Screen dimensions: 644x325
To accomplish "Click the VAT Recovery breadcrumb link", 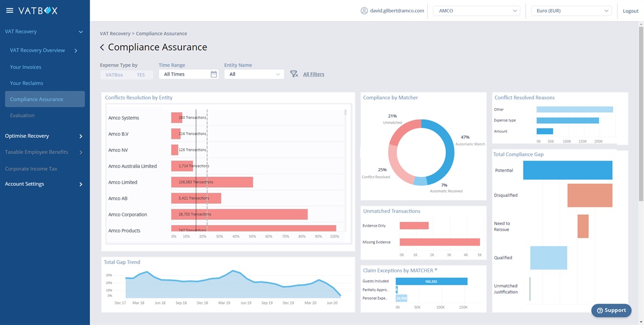I will pyautogui.click(x=115, y=33).
